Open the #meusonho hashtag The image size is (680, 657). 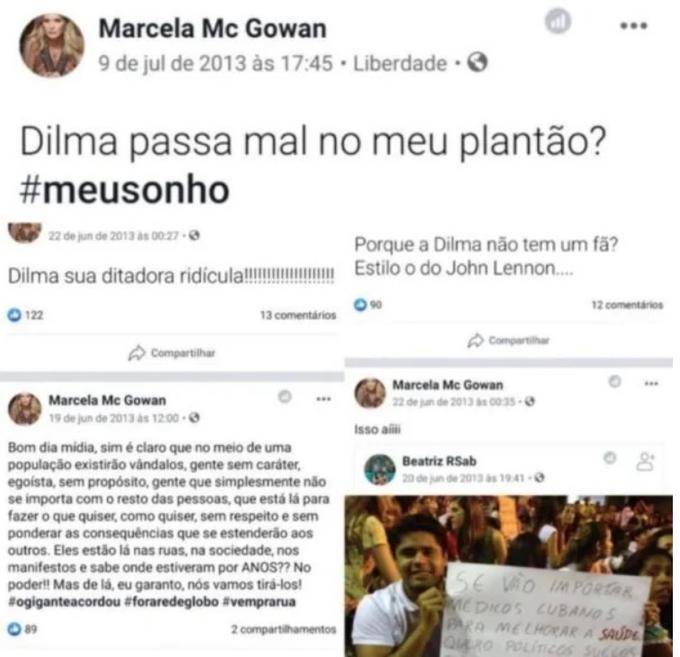pos(124,190)
